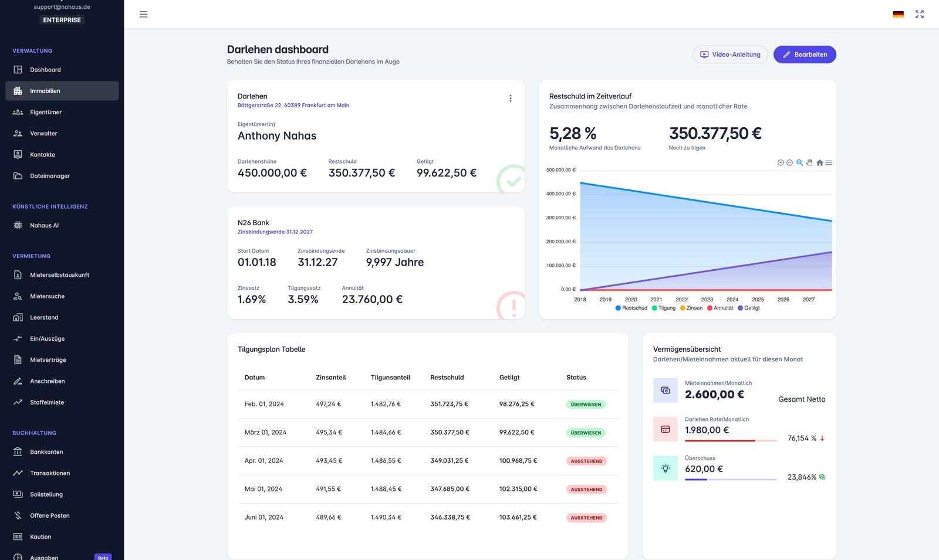Screen dimensions: 939x560
Task: Toggle Getilgt series in chart legend
Action: (749, 308)
